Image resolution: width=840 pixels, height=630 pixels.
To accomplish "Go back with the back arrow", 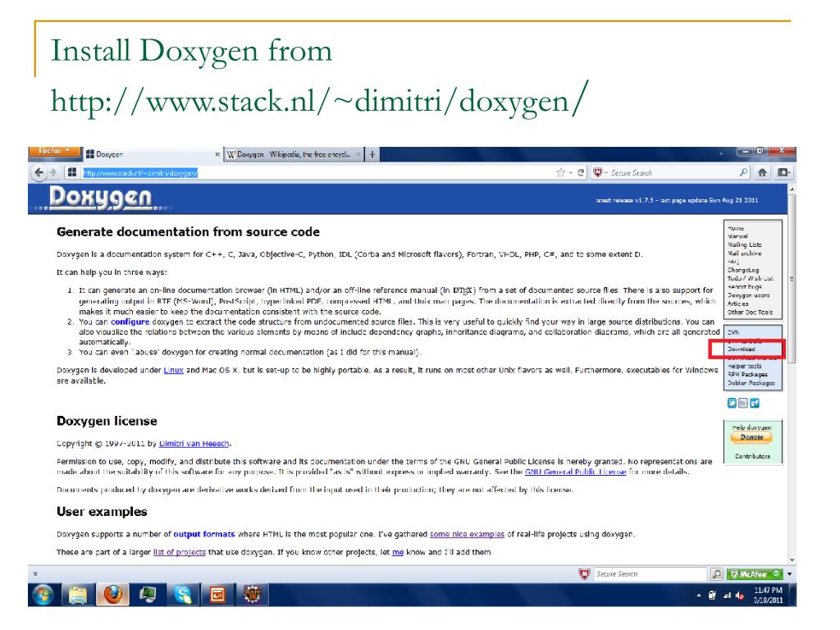I will [x=38, y=172].
